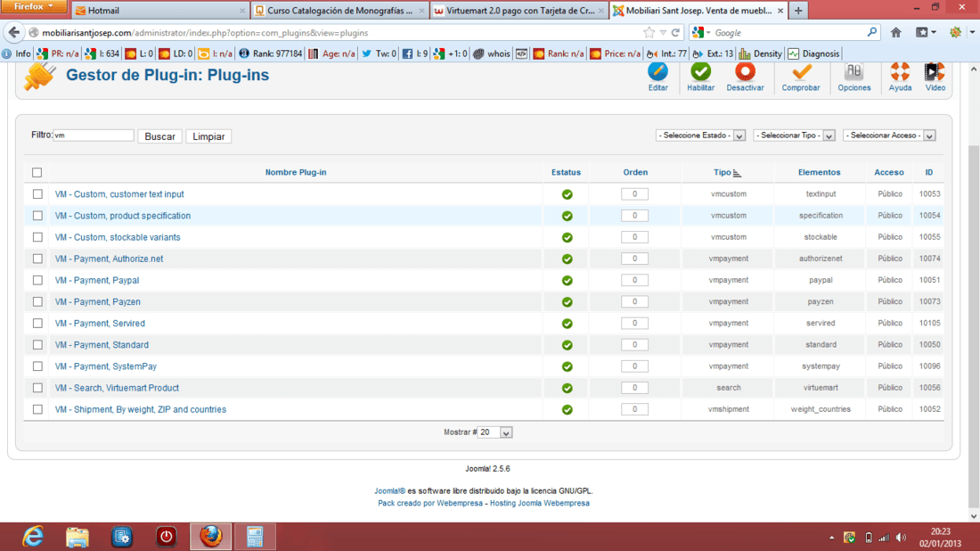The image size is (980, 551).
Task: Click the Video toolbar icon
Action: tap(935, 72)
